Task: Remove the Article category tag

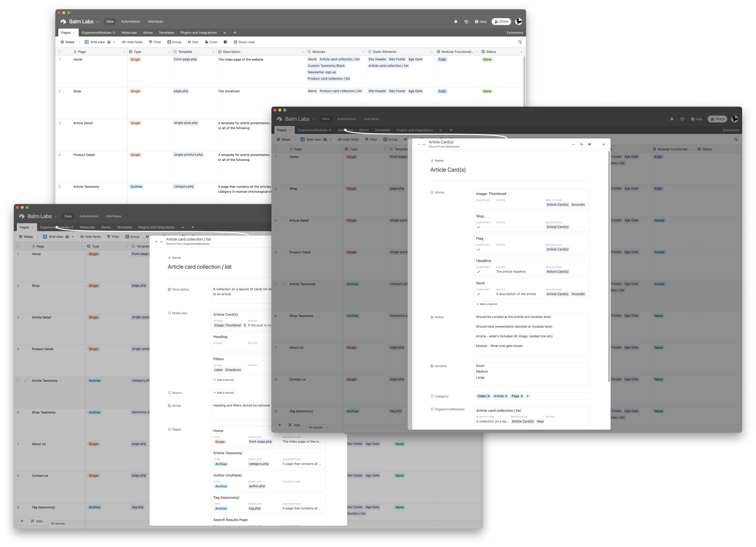Action: 506,396
